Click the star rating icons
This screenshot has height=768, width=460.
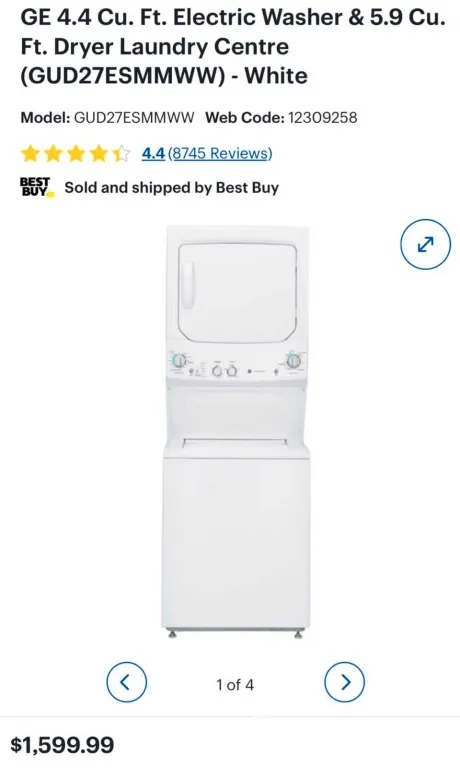pos(75,154)
